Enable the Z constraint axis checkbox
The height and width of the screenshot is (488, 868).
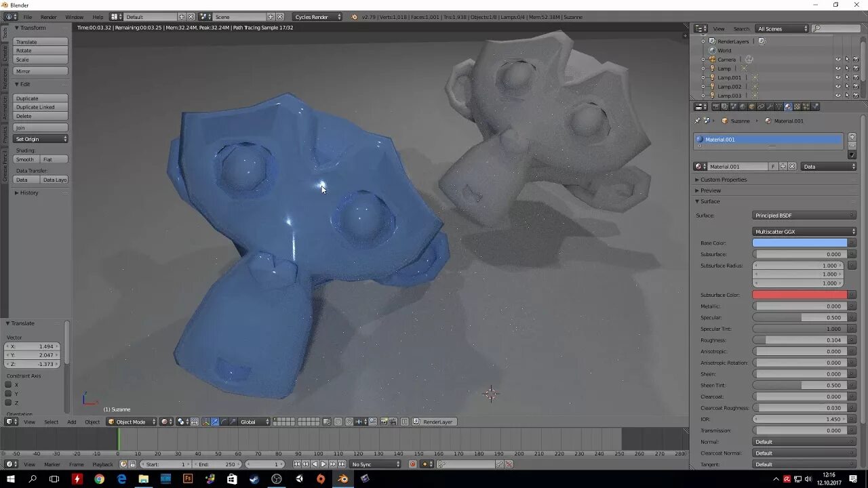tap(8, 403)
